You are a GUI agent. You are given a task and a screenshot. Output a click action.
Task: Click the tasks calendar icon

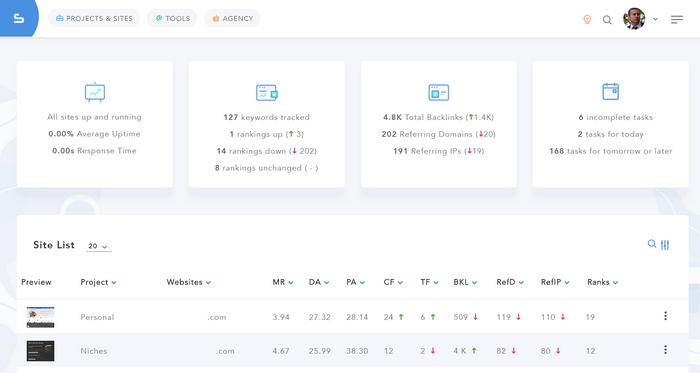pyautogui.click(x=610, y=91)
